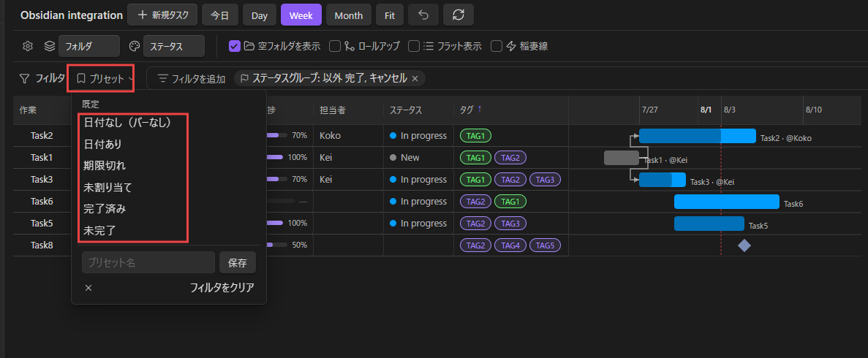
Task: Enable the フラット表示 checkbox
Action: (x=413, y=46)
